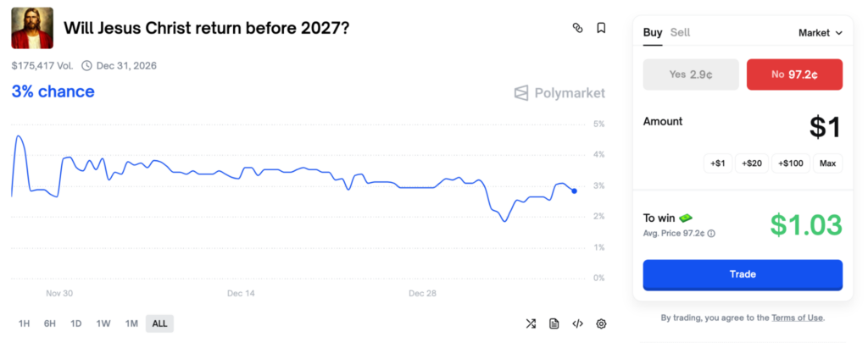868x348 pixels.
Task: Open the embed code icon
Action: point(578,323)
